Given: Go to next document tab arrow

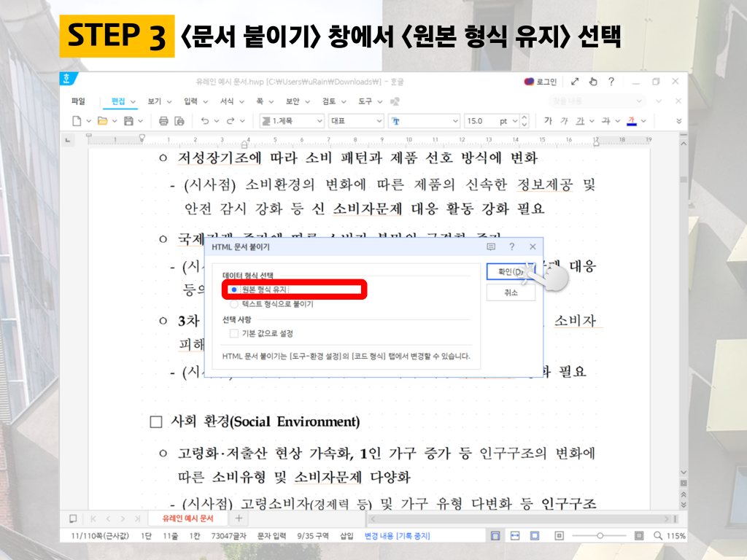Looking at the screenshot, I should click(123, 518).
